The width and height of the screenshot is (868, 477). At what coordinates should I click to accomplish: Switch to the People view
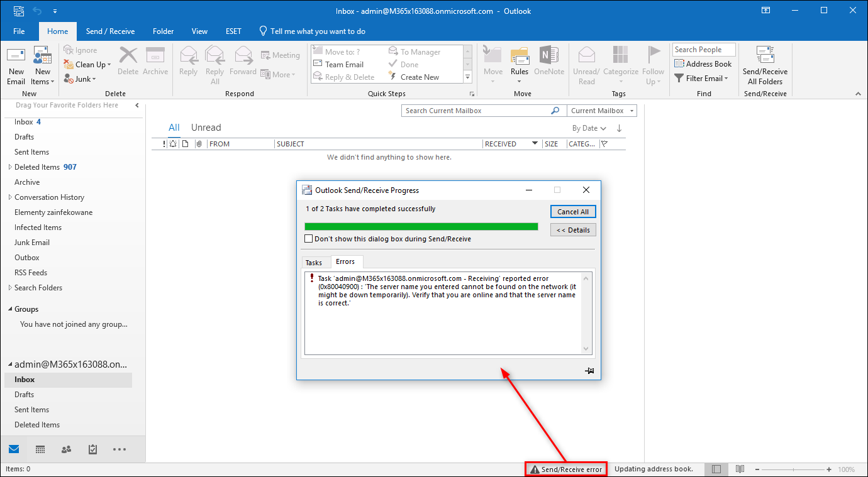coord(67,449)
